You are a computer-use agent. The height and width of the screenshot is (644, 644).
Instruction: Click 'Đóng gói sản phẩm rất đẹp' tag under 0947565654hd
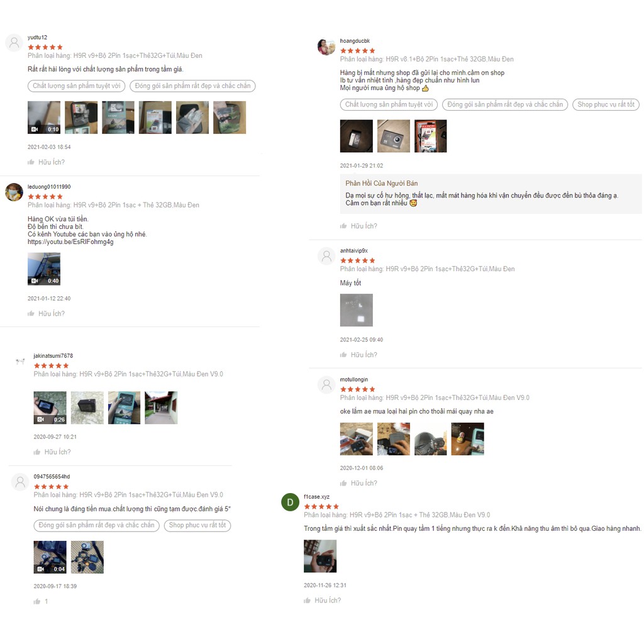click(x=96, y=525)
